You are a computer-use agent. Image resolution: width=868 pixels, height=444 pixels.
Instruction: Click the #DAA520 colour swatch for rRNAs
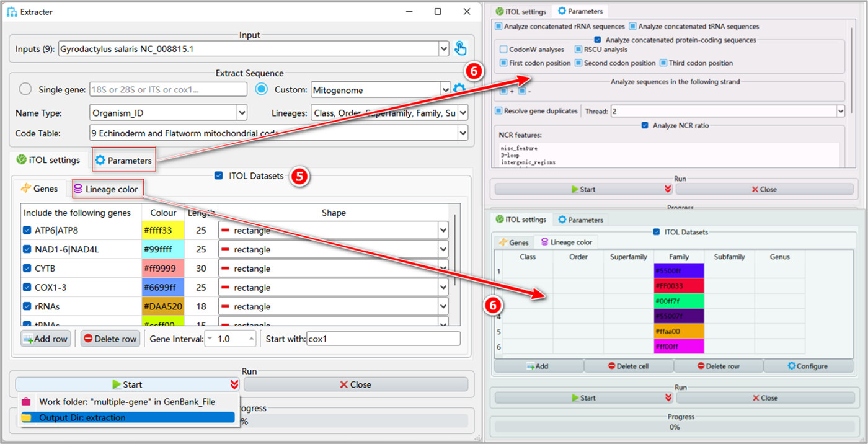pos(164,306)
